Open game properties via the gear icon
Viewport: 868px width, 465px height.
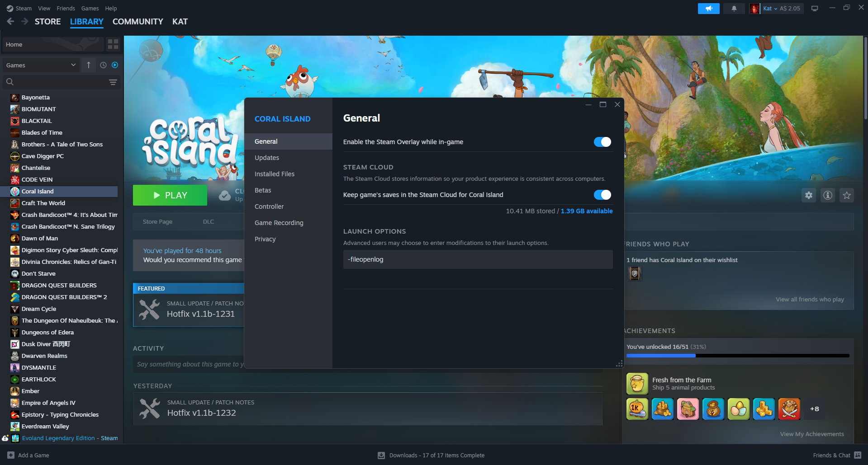[x=809, y=195]
